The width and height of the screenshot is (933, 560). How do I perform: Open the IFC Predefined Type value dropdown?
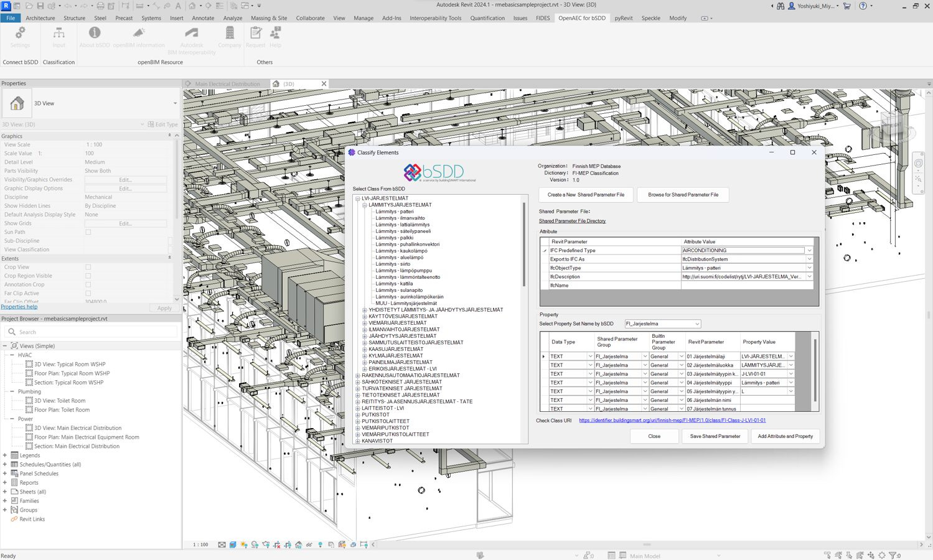coord(809,250)
